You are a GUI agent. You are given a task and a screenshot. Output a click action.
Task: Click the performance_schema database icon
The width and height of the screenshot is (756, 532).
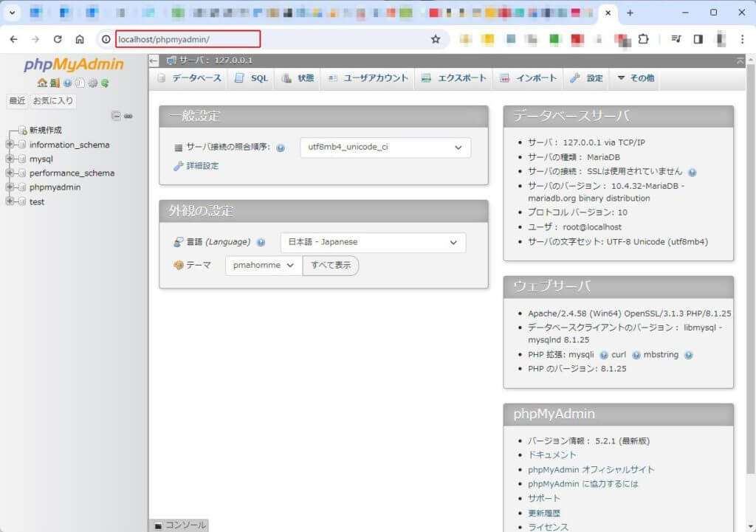coord(21,173)
